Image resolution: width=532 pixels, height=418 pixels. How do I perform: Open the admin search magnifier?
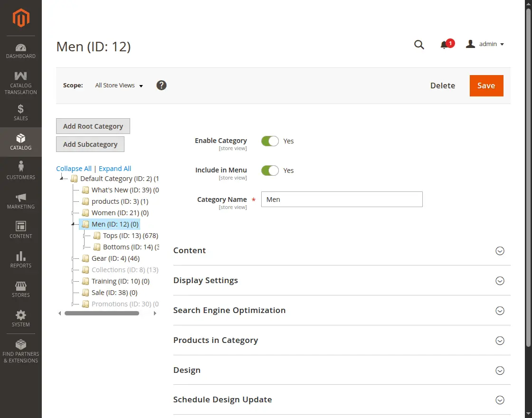(x=419, y=44)
